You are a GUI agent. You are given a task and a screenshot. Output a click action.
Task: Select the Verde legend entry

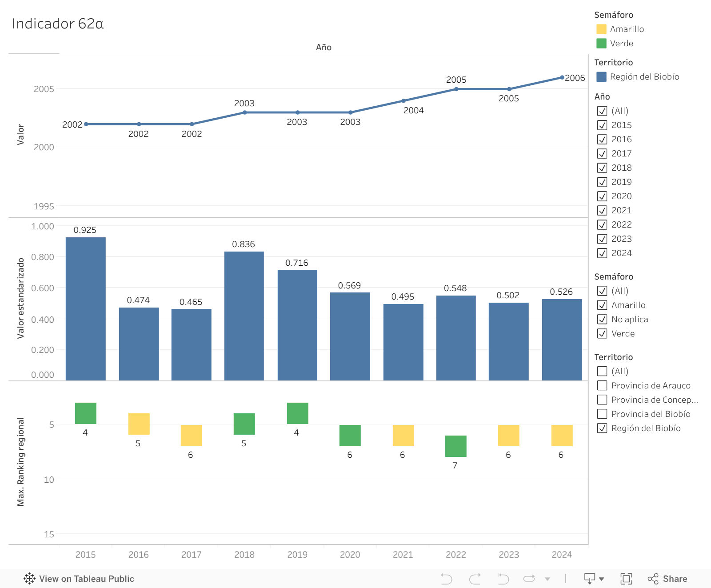(x=621, y=43)
